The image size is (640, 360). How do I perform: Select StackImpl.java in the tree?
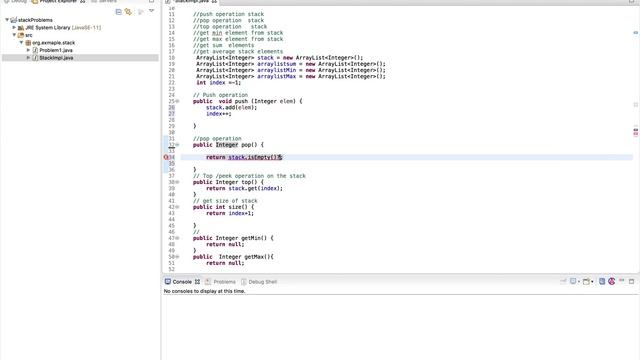point(56,58)
